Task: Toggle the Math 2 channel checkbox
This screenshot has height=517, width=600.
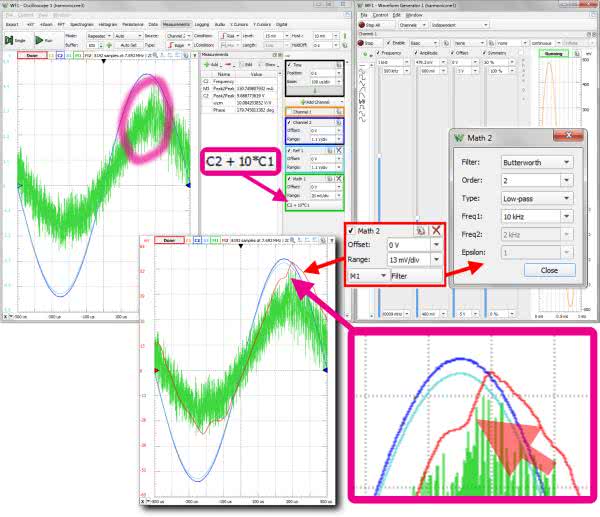Action: [x=352, y=229]
